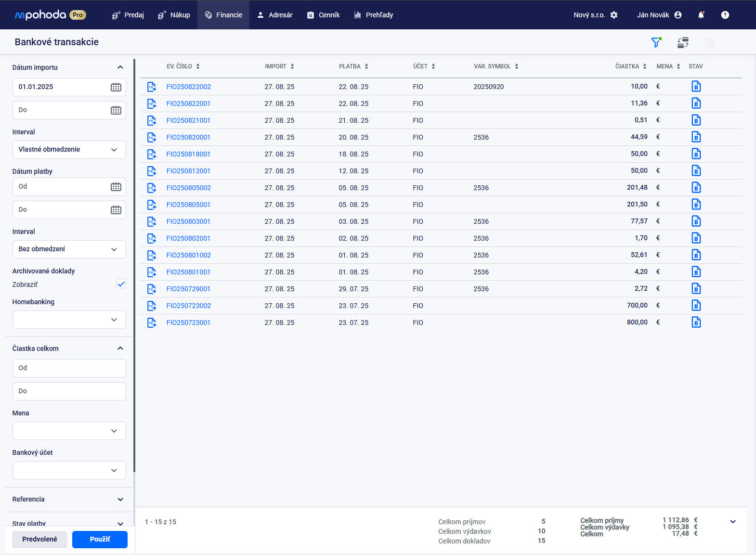This screenshot has width=756, height=555.
Task: Click the status document icon for FIO250822002
Action: [x=696, y=87]
